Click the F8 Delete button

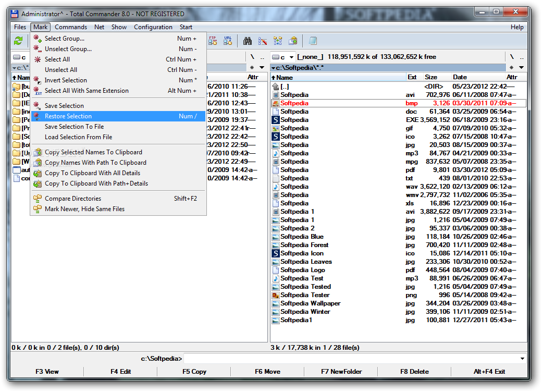pos(414,372)
